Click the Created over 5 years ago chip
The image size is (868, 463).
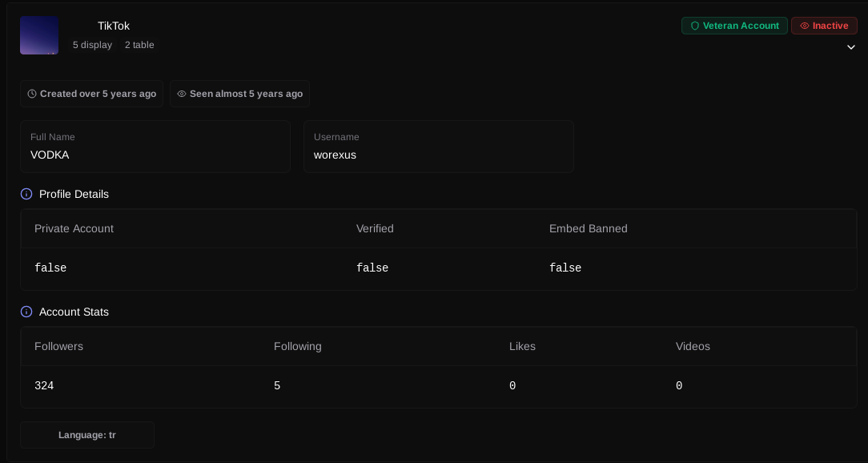coord(91,94)
